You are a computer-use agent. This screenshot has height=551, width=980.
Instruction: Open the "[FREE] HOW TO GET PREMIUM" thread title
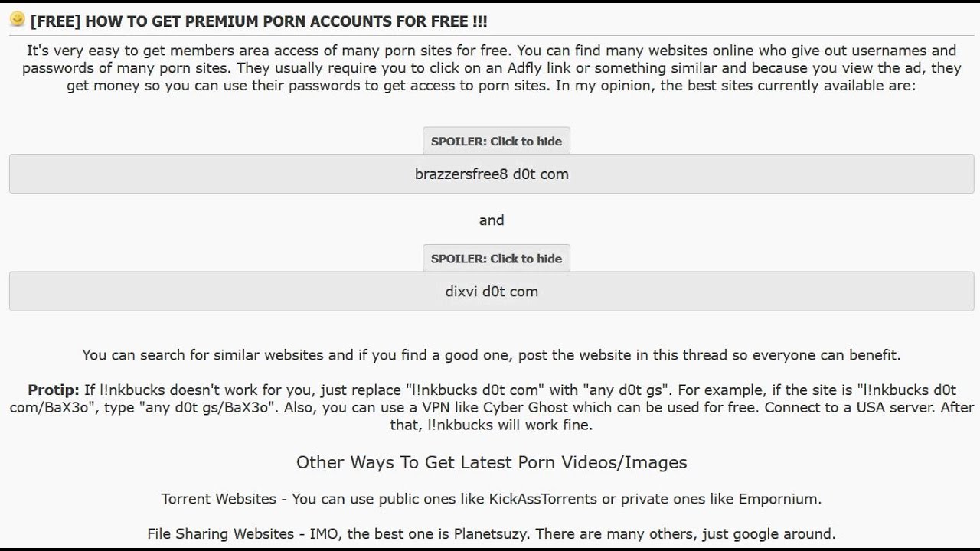259,21
